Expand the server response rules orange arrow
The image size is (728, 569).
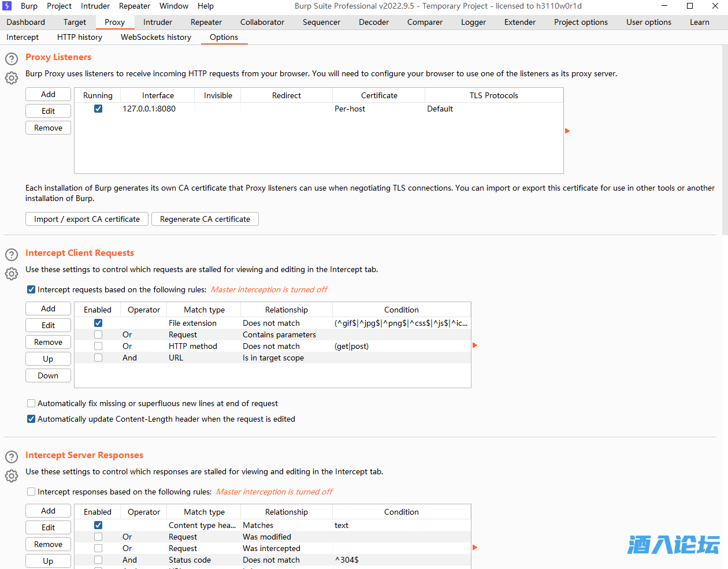pos(475,548)
